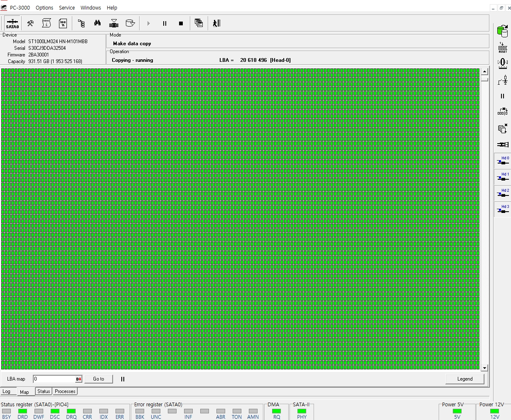Click the pause icon beside Go to
The height and width of the screenshot is (420, 511).
pos(123,379)
